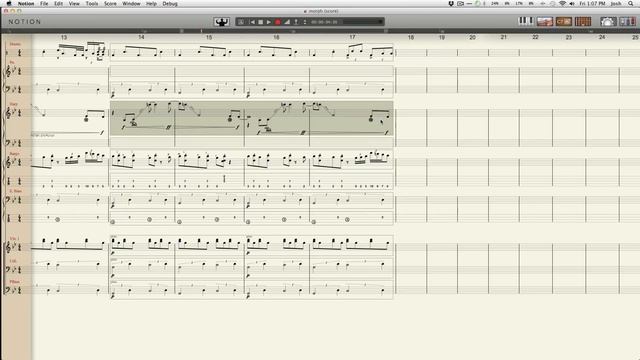
Task: Open the Edit menu
Action: [x=59, y=4]
